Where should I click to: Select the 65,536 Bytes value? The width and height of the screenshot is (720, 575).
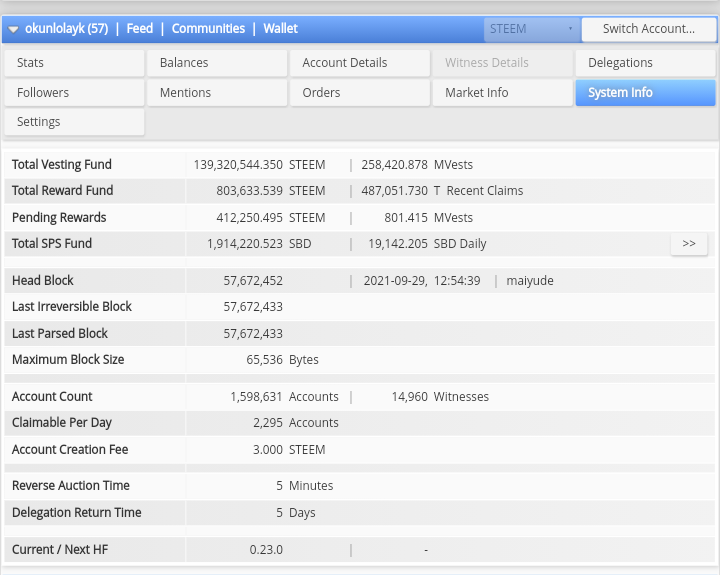282,360
